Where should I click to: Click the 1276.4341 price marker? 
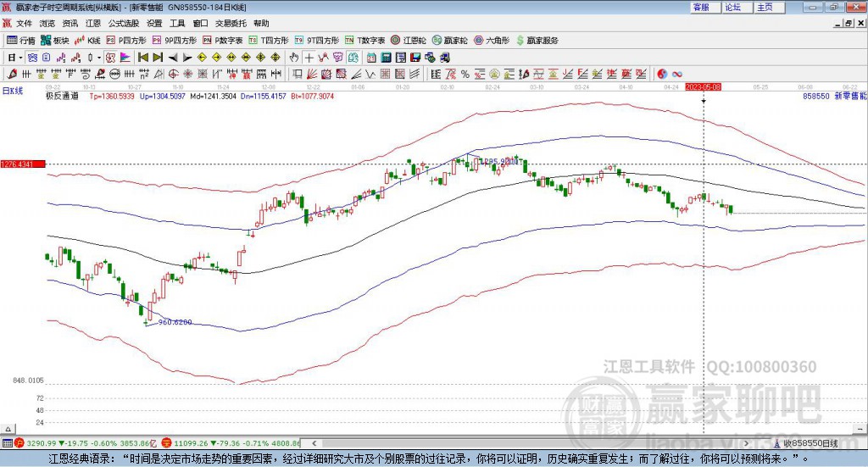click(23, 164)
